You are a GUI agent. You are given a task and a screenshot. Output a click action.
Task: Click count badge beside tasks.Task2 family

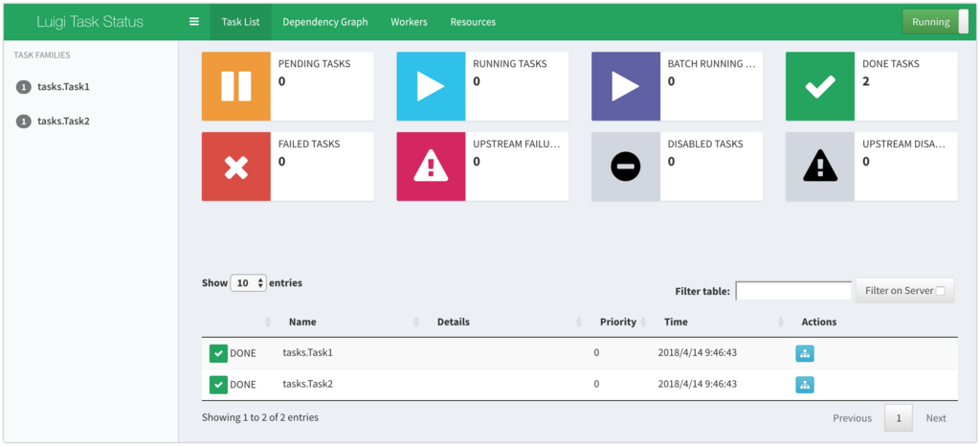pyautogui.click(x=24, y=122)
